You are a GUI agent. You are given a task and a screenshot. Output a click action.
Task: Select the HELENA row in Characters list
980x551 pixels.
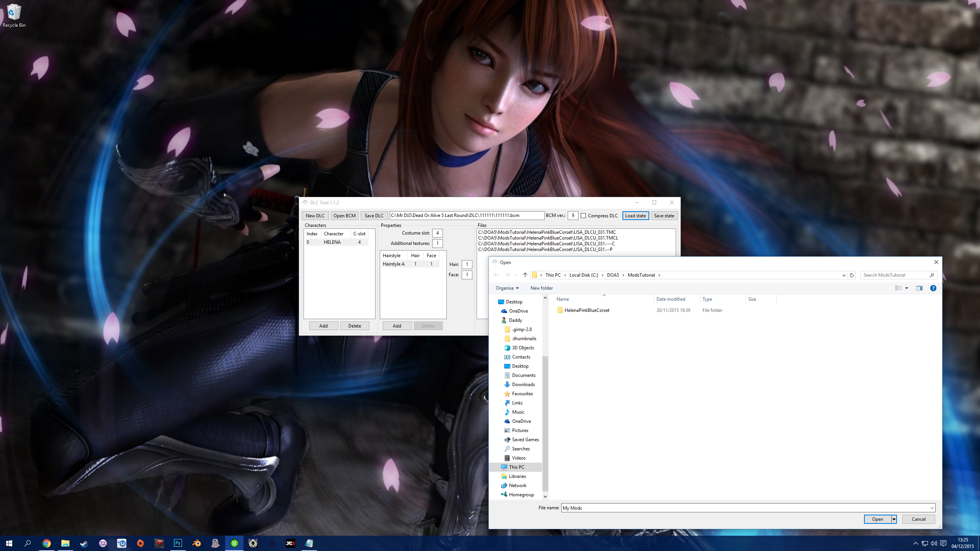click(336, 242)
